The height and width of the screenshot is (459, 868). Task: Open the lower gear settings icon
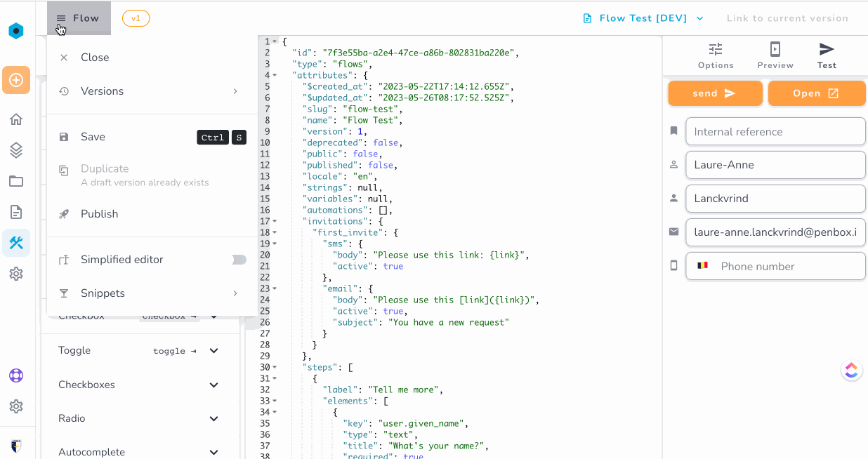pyautogui.click(x=16, y=406)
